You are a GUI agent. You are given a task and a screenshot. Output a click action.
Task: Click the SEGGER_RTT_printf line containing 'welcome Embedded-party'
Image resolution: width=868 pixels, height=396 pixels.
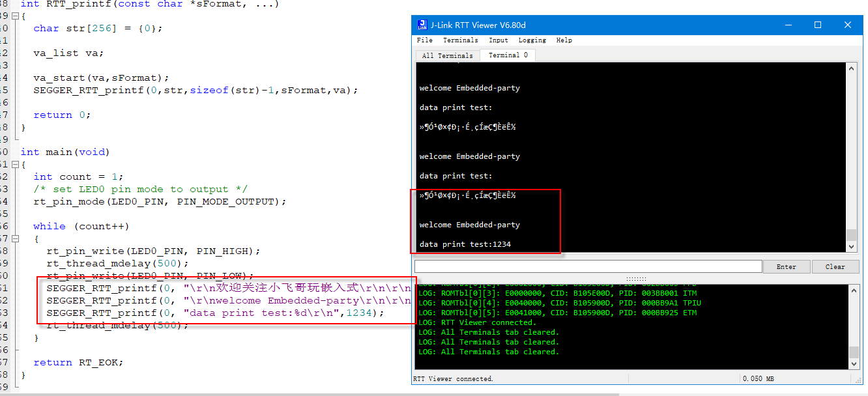[229, 300]
